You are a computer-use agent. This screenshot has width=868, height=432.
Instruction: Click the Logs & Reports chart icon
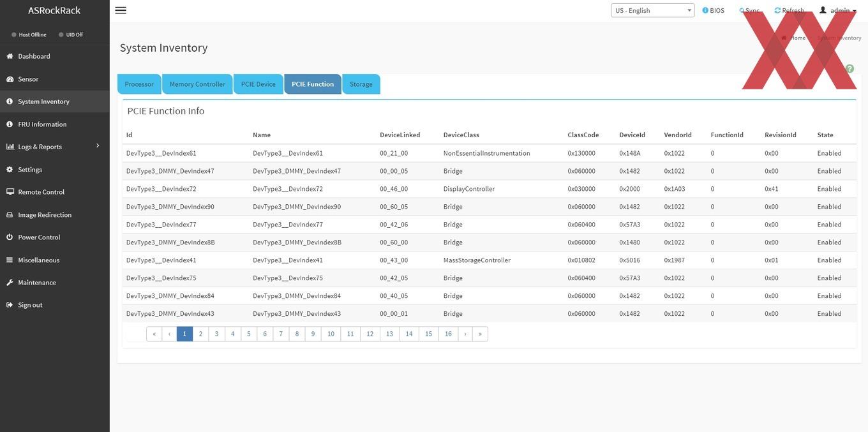pos(10,147)
